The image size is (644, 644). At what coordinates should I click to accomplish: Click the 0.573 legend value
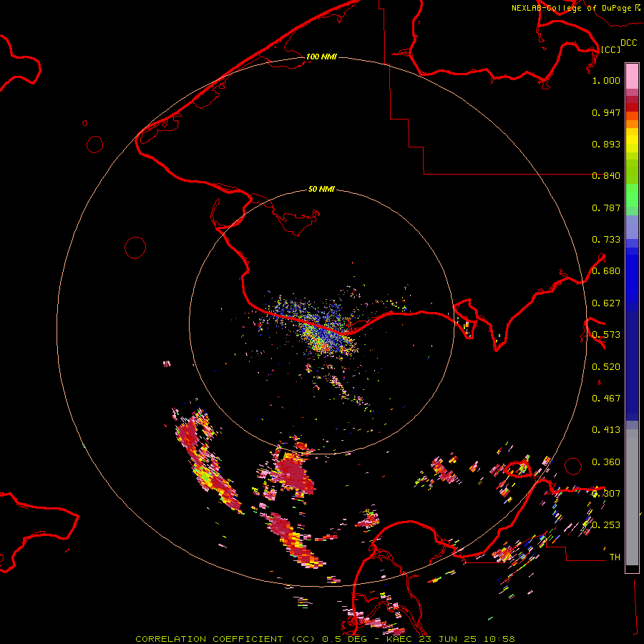606,335
